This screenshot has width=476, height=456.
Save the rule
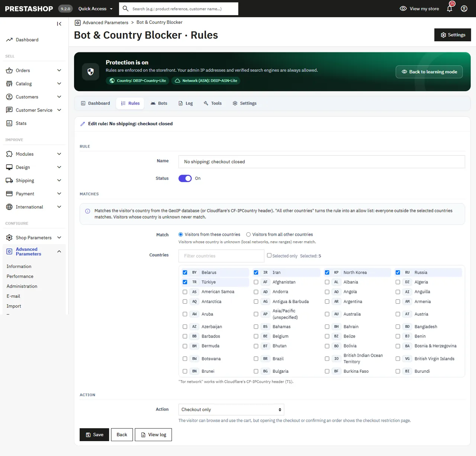[x=94, y=435]
